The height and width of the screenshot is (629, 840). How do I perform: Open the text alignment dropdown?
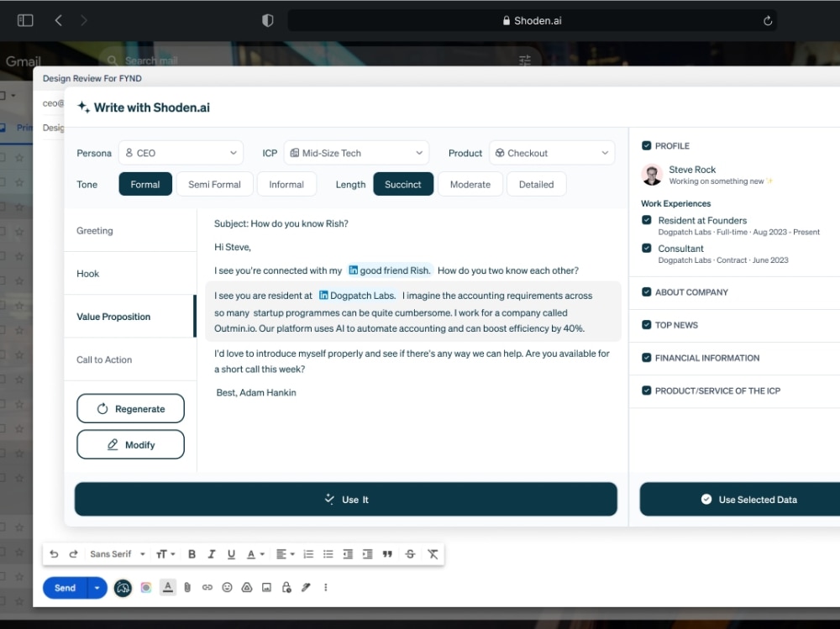coord(285,554)
